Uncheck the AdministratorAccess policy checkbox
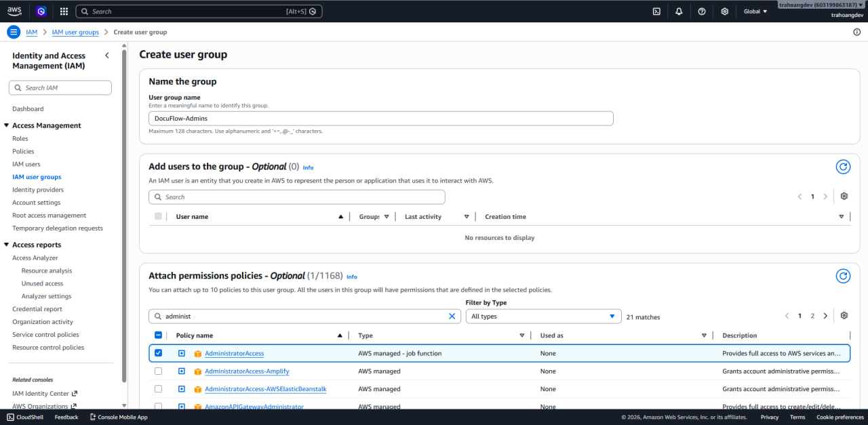The image size is (868, 425). 158,353
